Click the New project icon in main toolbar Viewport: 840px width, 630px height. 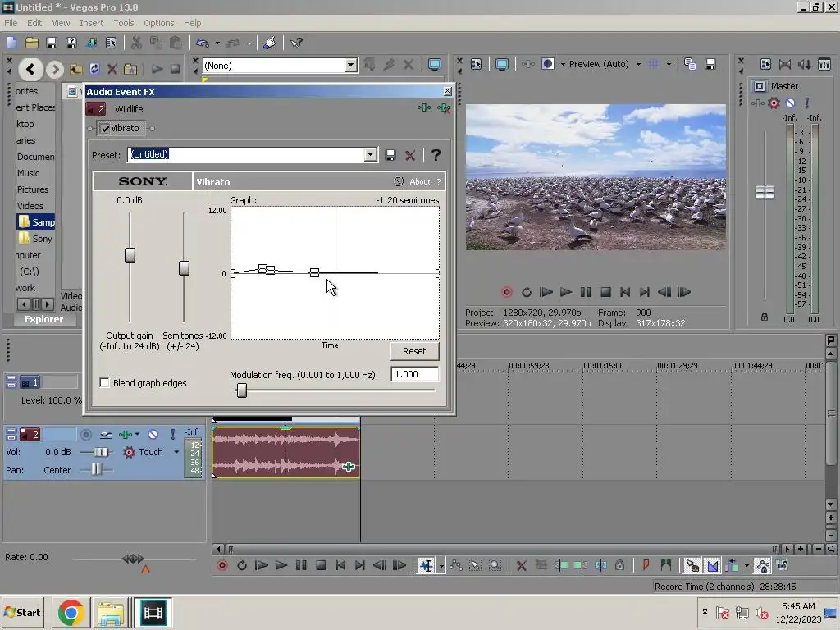click(x=11, y=43)
